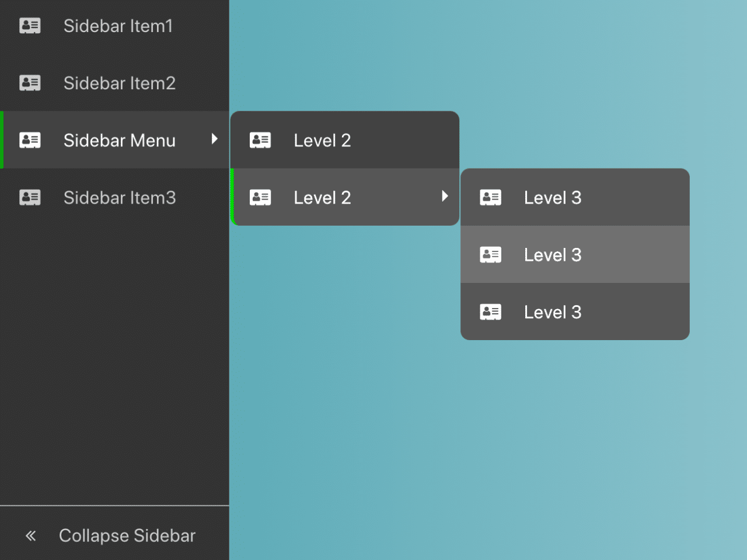This screenshot has width=747, height=560.
Task: Click the ID card icon beside Sidebar Item3
Action: coord(30,197)
